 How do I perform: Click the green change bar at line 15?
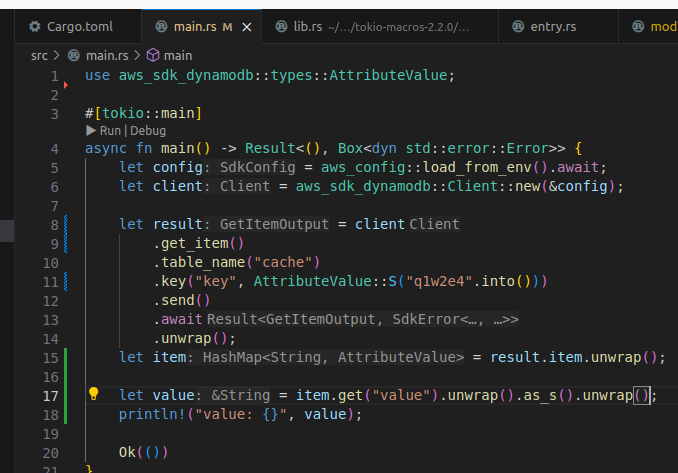65,357
